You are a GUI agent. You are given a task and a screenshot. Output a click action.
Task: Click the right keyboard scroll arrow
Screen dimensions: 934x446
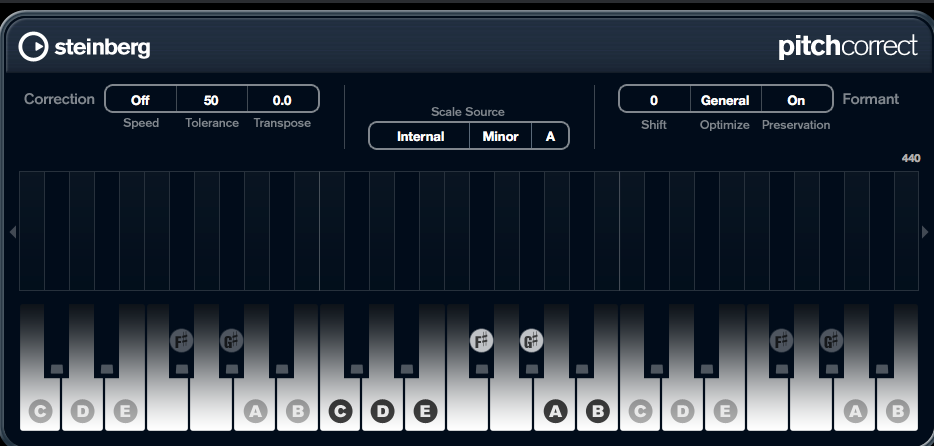pos(925,232)
